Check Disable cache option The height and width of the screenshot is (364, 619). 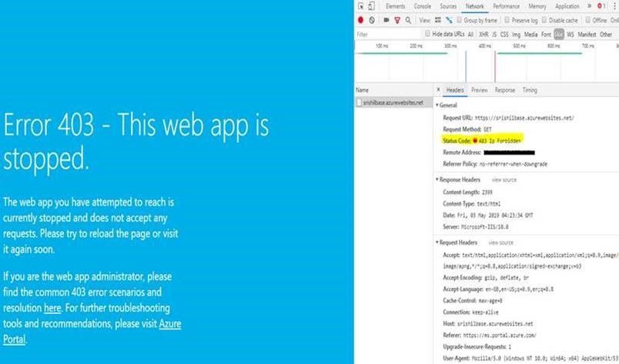click(x=544, y=20)
